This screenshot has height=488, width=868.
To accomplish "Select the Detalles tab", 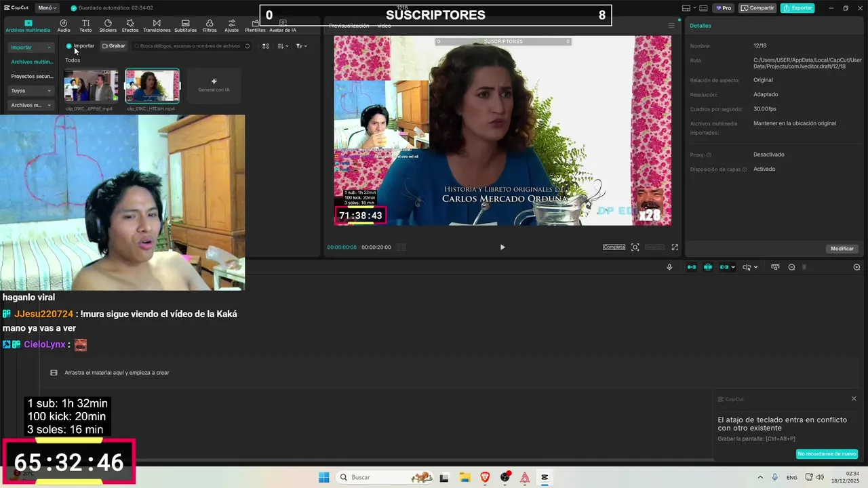I will point(701,26).
